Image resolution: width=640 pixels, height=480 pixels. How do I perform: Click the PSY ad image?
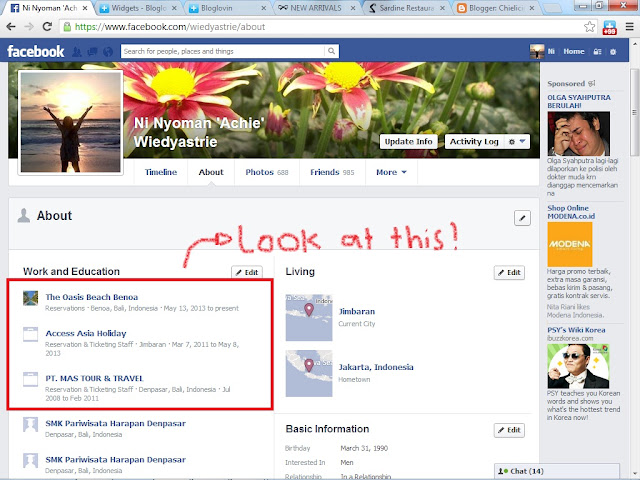coord(578,366)
